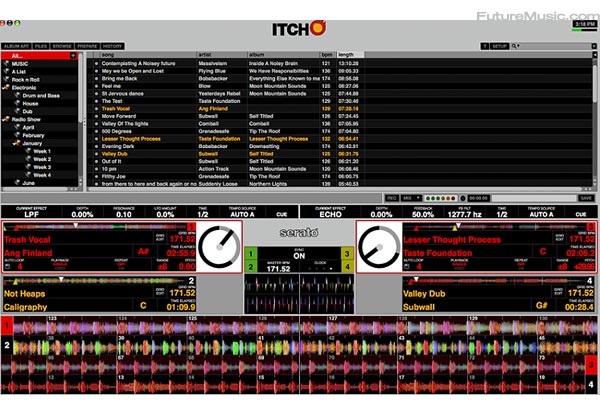Click deck 1's auto loop icon

(x=7, y=266)
